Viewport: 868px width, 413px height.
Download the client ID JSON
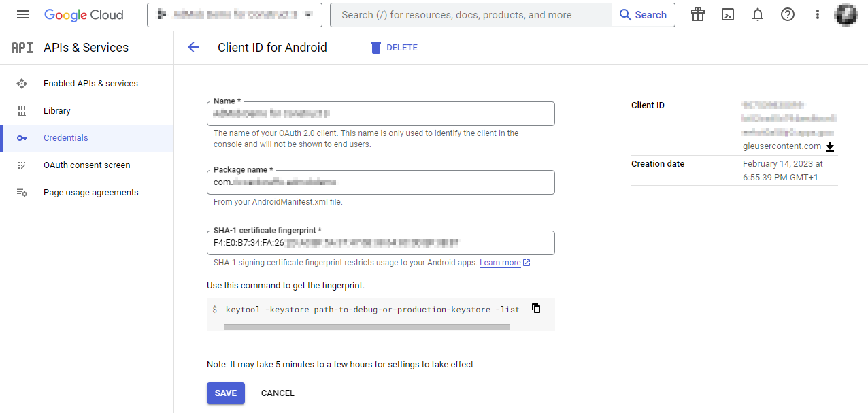830,146
